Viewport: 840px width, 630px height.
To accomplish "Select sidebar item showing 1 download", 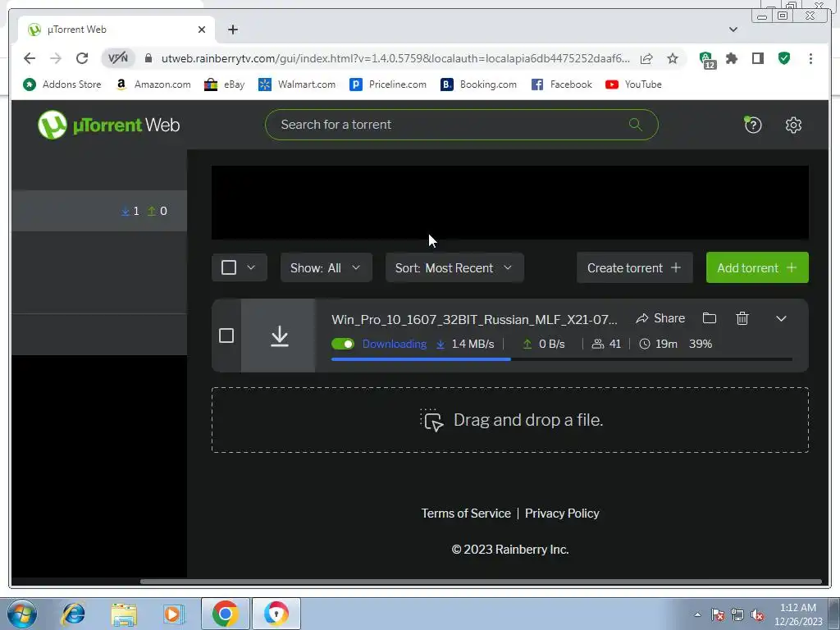I will pos(99,211).
